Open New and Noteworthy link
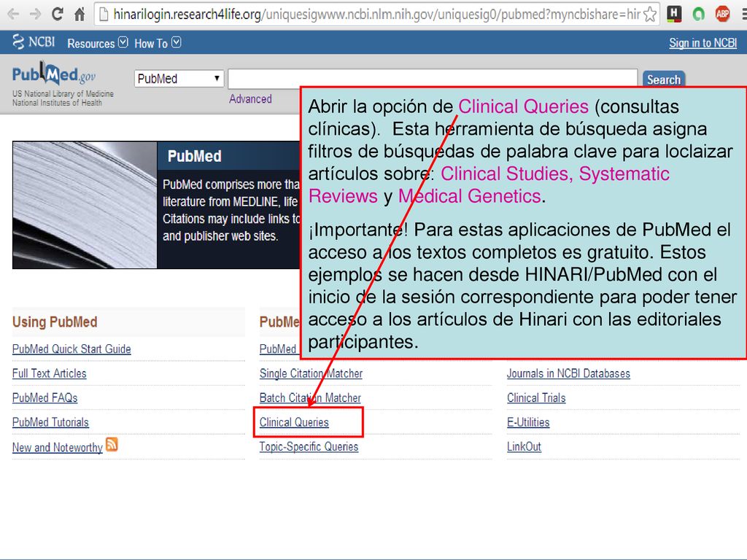 coord(57,447)
